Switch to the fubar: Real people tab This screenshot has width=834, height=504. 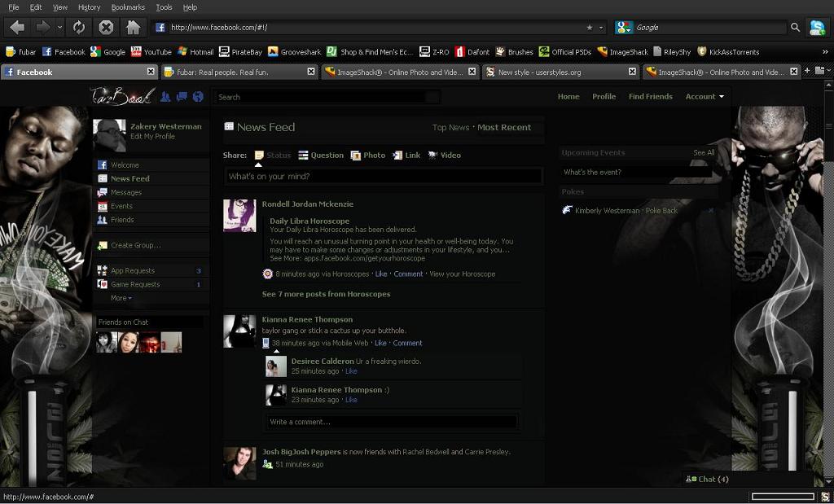239,72
